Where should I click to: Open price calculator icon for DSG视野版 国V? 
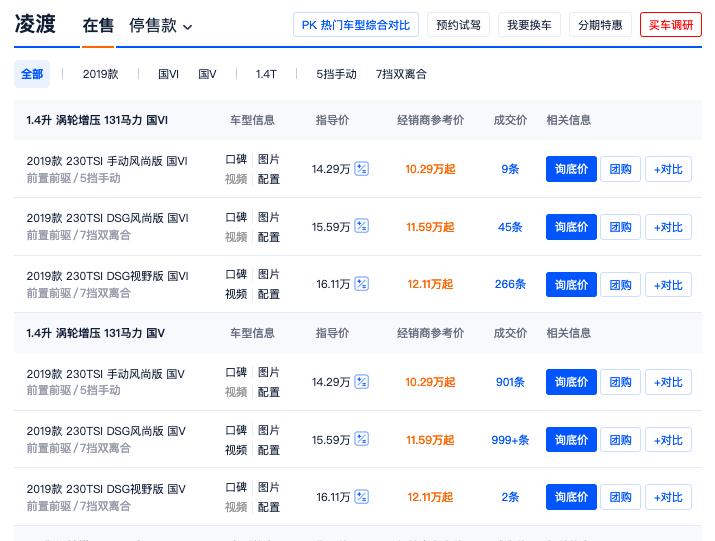pyautogui.click(x=362, y=497)
